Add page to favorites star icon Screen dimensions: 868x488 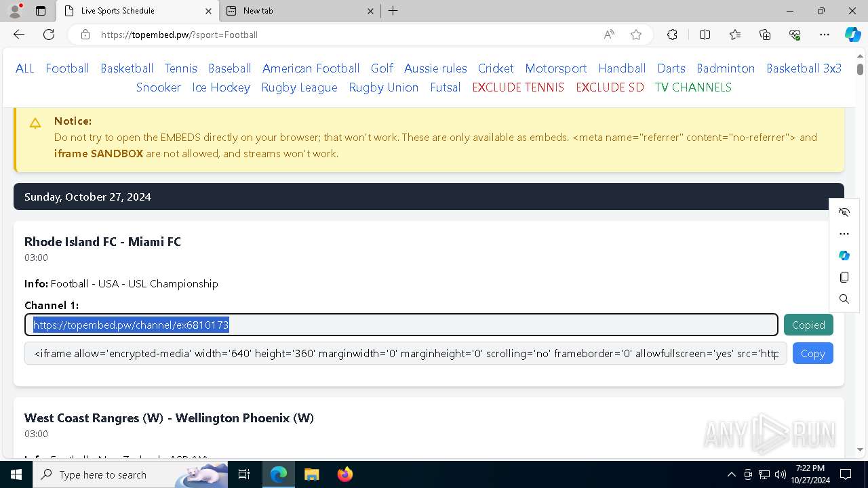(x=636, y=35)
